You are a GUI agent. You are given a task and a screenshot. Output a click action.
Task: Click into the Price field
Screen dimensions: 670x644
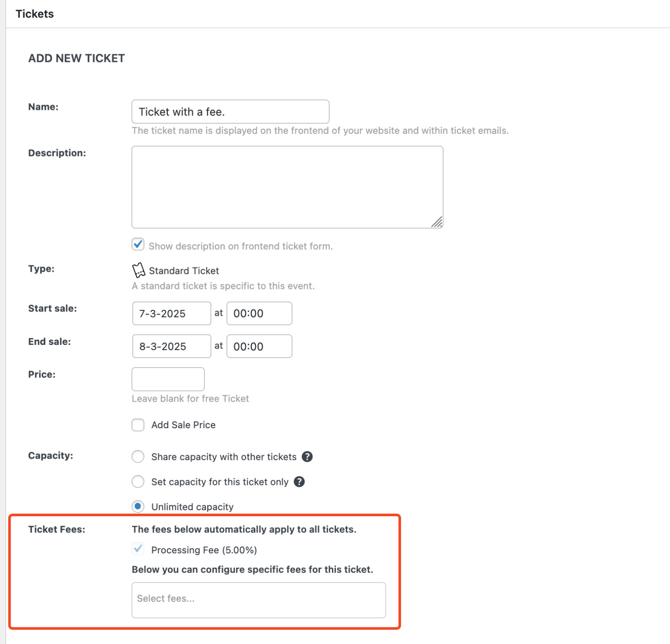pyautogui.click(x=167, y=379)
